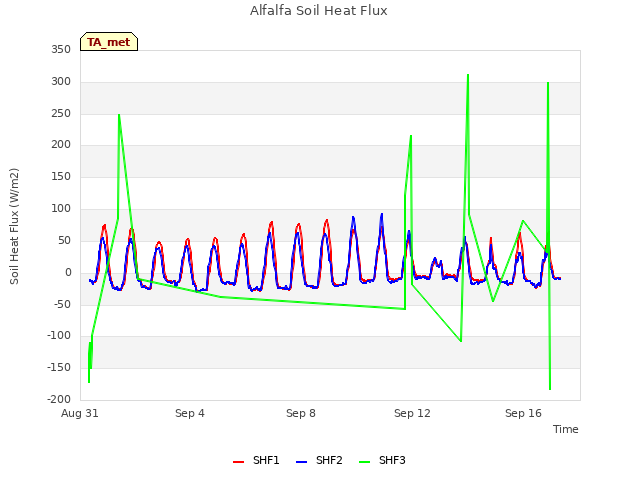Toggle SHF1 series in legend
Viewport: 640px width, 480px height.
(256, 460)
